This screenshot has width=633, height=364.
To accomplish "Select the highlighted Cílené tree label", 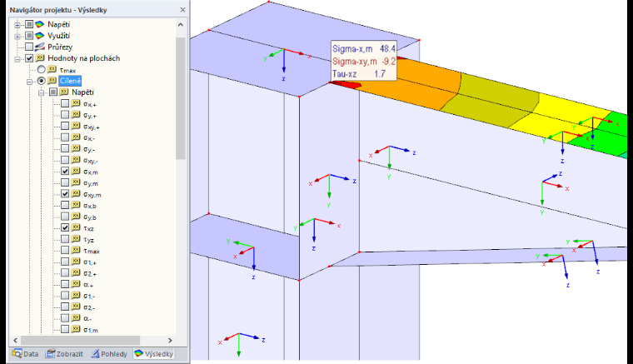I will coord(70,81).
